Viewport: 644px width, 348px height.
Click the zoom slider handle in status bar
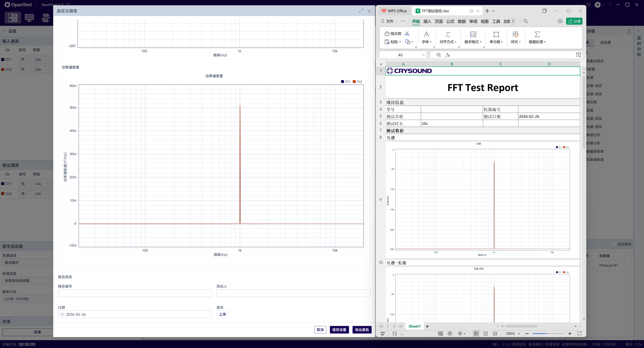[x=548, y=333]
